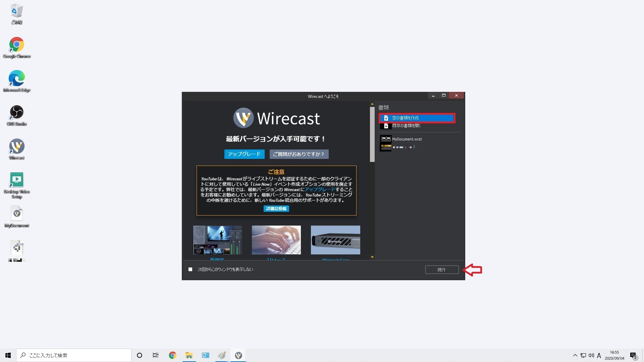Open the Recycle Bin desktop icon

tap(16, 14)
